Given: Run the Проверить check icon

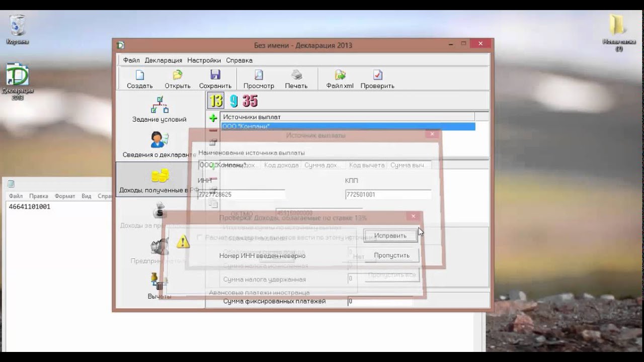Looking at the screenshot, I should coord(377,75).
